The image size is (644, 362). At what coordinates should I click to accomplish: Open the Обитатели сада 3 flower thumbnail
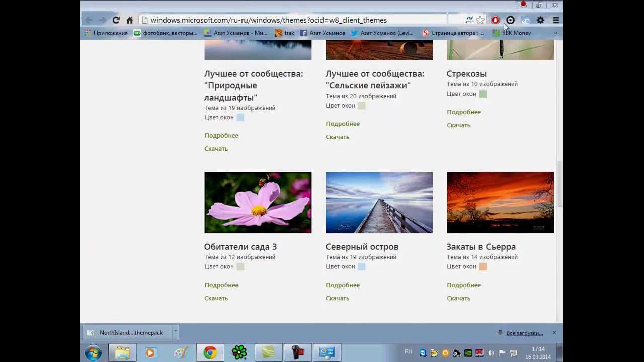click(x=258, y=203)
